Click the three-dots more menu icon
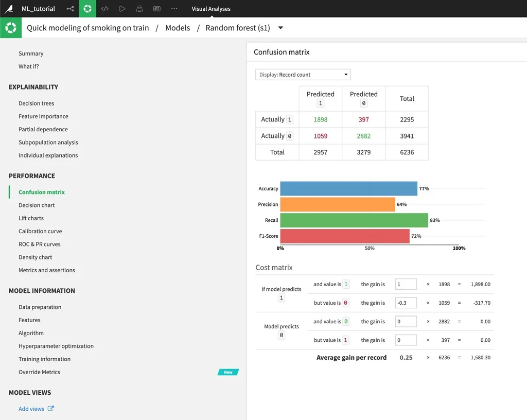This screenshot has height=420, width=527. click(174, 9)
